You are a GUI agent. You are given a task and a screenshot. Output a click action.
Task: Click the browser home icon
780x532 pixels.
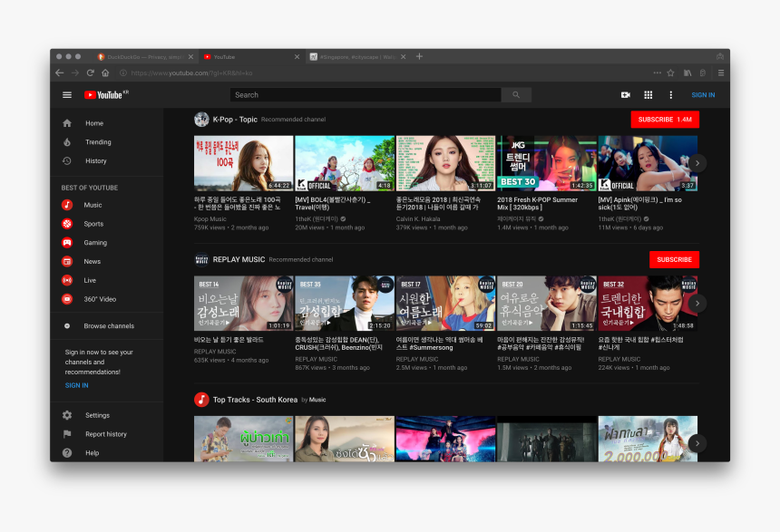[x=105, y=73]
